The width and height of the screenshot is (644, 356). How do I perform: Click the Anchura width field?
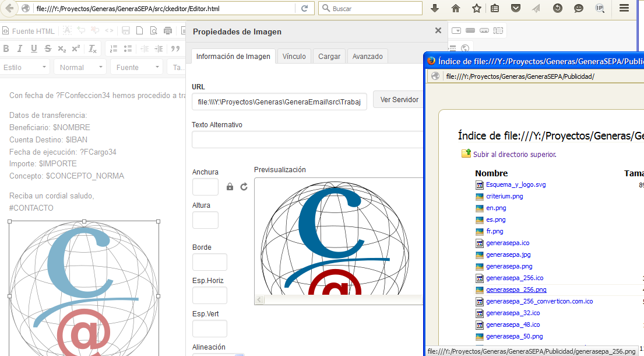pyautogui.click(x=205, y=187)
